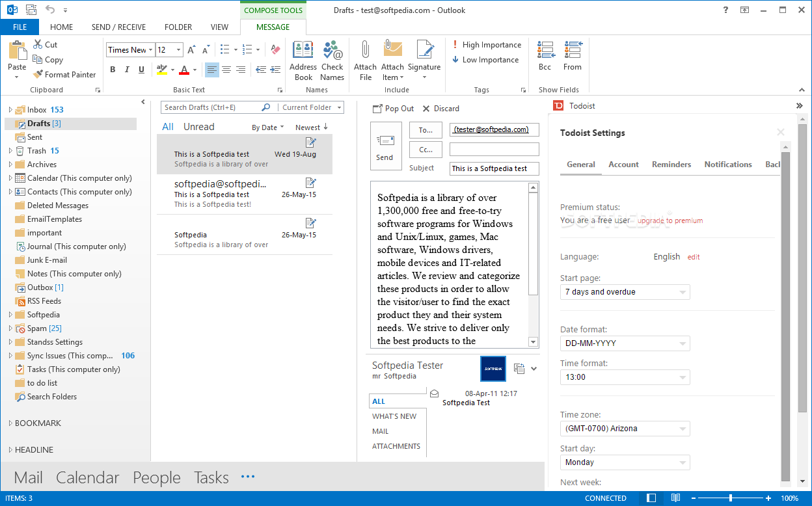Open the Time format dropdown
812x506 pixels.
tap(625, 377)
